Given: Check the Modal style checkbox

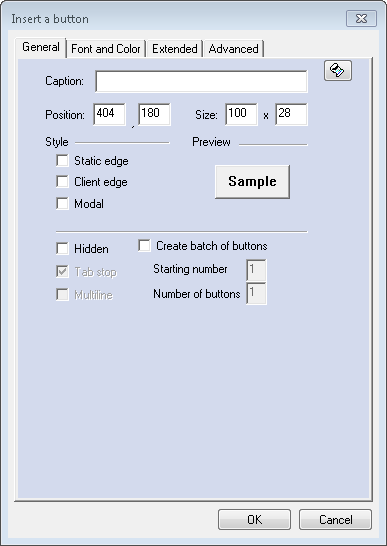Looking at the screenshot, I should (62, 204).
